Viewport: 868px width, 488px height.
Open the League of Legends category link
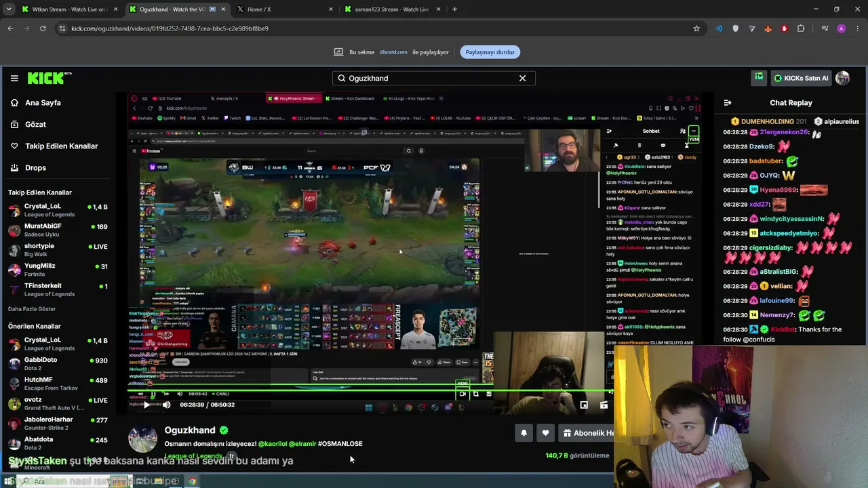193,456
